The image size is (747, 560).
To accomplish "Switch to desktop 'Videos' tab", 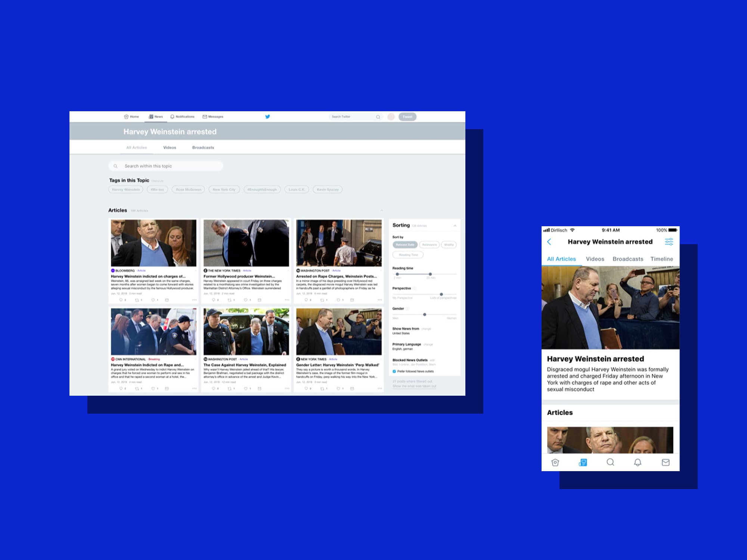I will tap(170, 147).
